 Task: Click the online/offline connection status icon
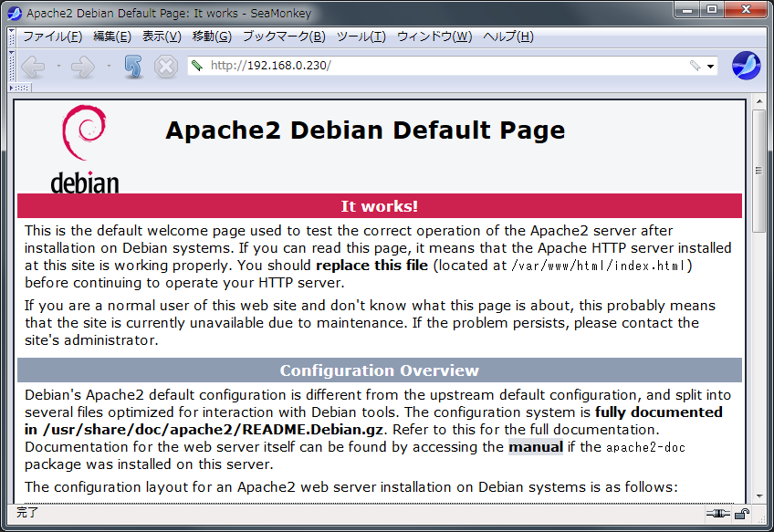tap(717, 514)
